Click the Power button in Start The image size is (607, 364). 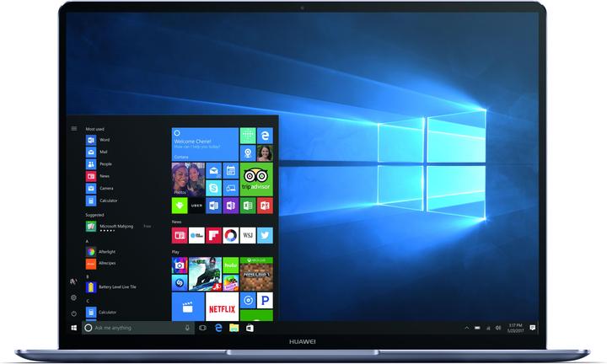[x=73, y=313]
